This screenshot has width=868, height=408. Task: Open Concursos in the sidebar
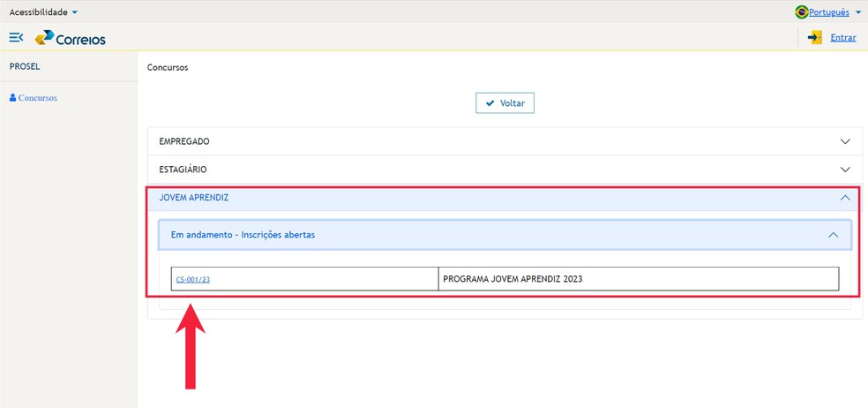38,98
